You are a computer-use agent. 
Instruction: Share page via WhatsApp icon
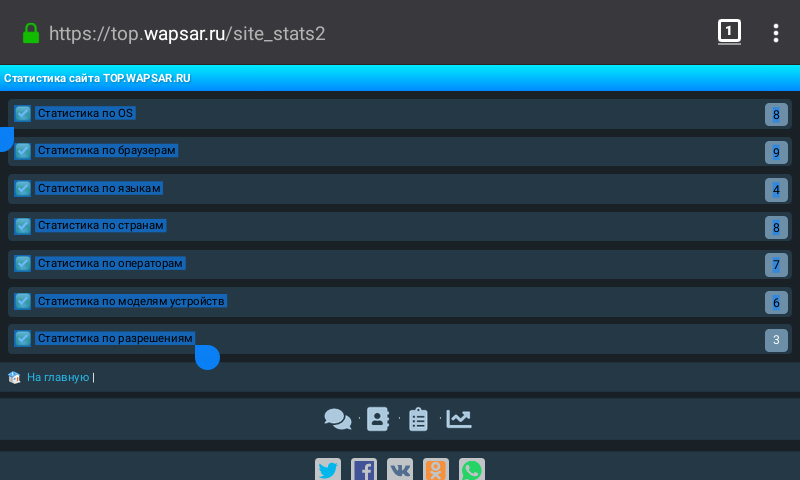[x=471, y=470]
